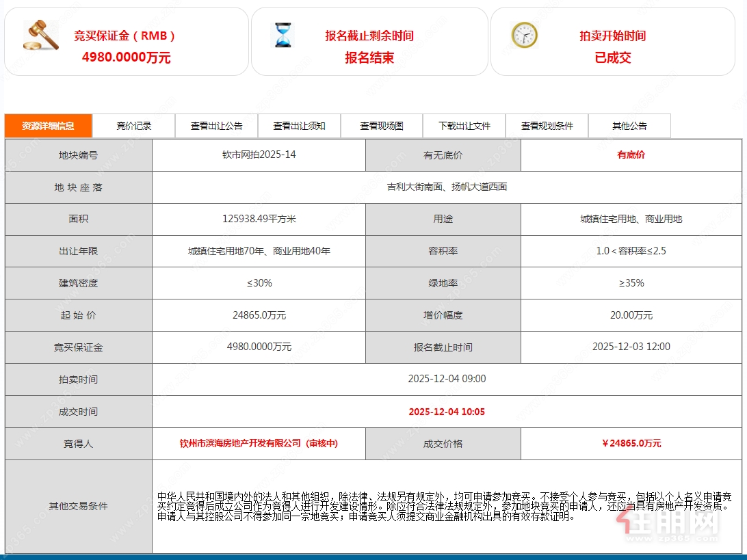The width and height of the screenshot is (747, 560).
Task: Click the deal time 2025-12-04 10:05
Action: coord(447,411)
